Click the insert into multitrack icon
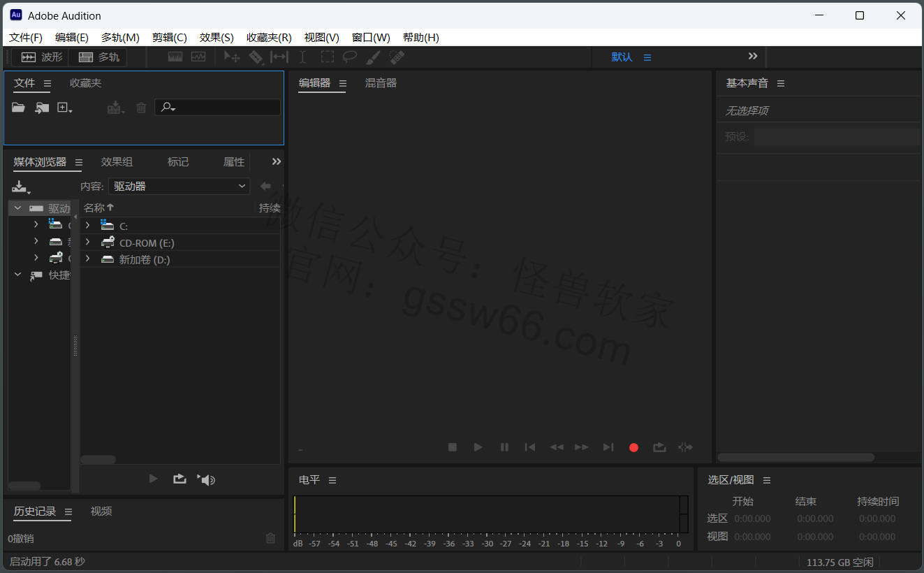The height and width of the screenshot is (573, 924). 115,108
